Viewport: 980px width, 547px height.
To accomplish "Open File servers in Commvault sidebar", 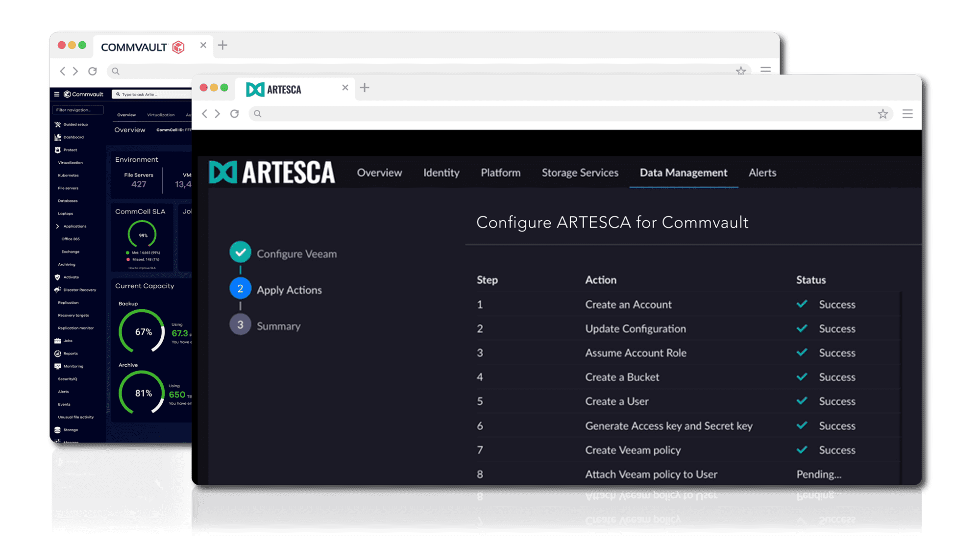I will coord(68,188).
